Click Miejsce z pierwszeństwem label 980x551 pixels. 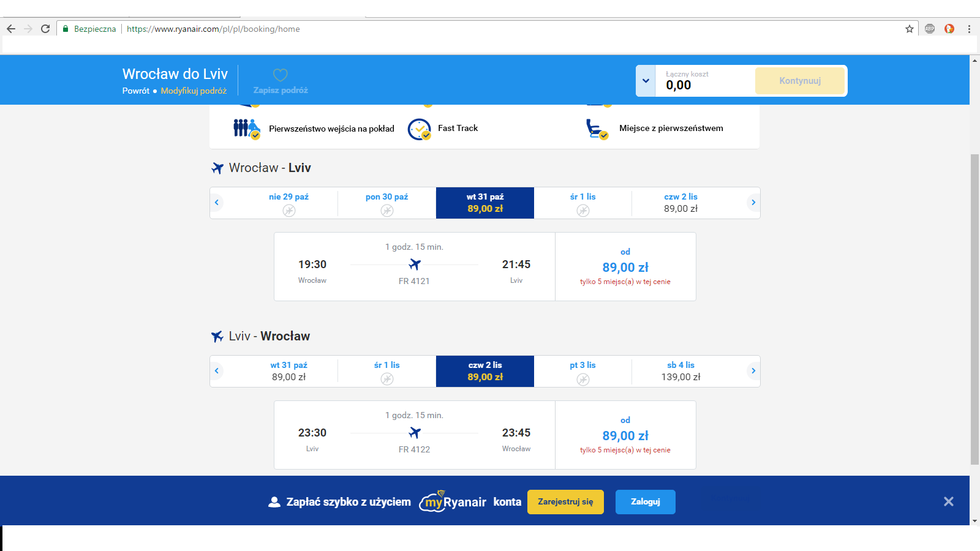click(x=671, y=128)
